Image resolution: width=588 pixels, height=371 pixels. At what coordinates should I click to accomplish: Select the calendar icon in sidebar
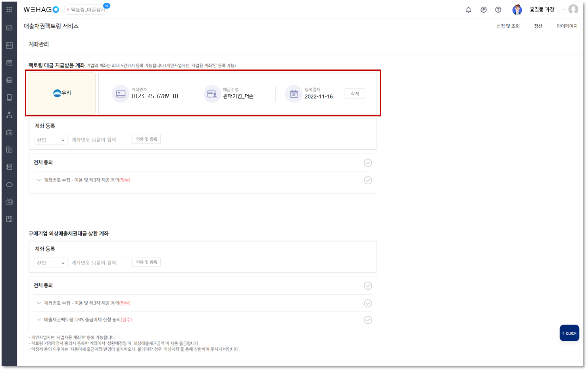click(x=9, y=62)
